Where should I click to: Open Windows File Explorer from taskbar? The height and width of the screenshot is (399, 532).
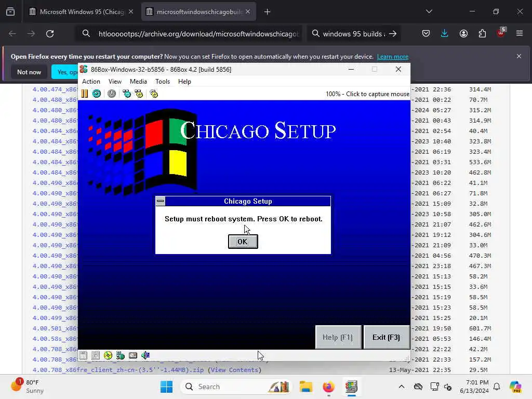pyautogui.click(x=305, y=387)
